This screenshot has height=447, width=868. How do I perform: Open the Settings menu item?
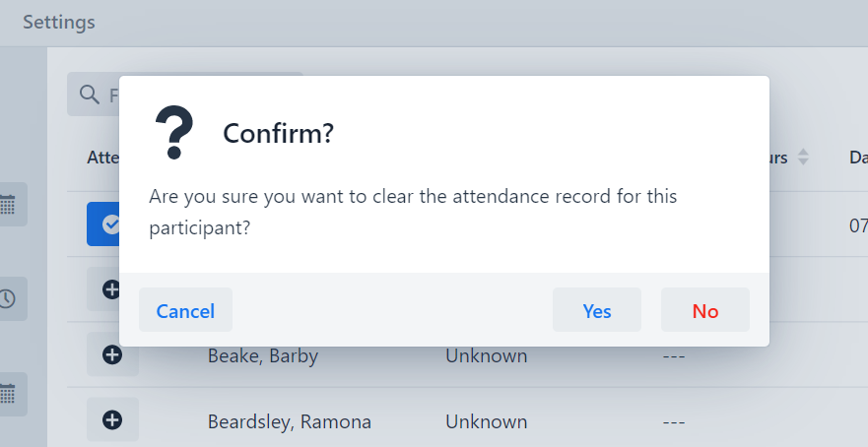click(59, 22)
